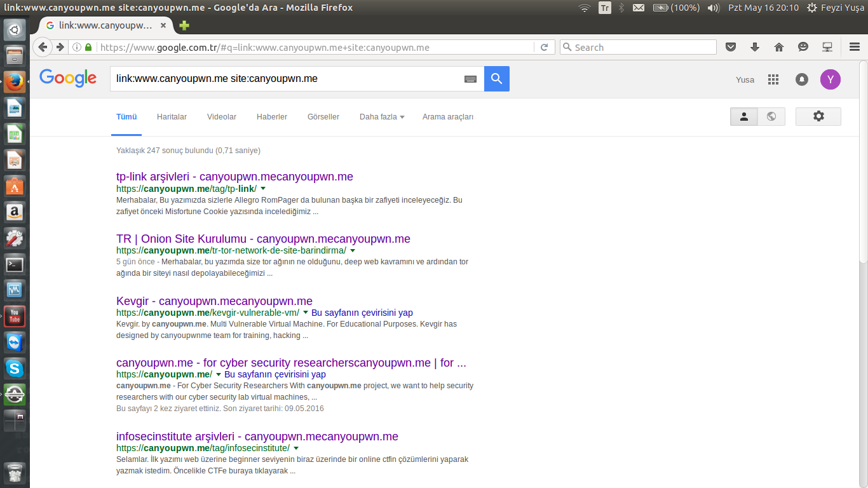The height and width of the screenshot is (488, 868).
Task: Select the 'Görseller' search tab
Action: (323, 117)
